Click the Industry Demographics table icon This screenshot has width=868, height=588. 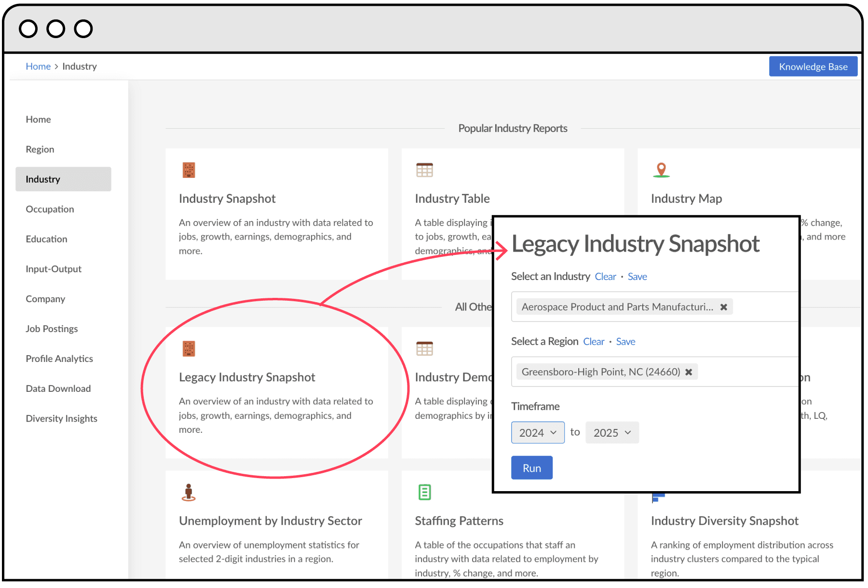[424, 348]
